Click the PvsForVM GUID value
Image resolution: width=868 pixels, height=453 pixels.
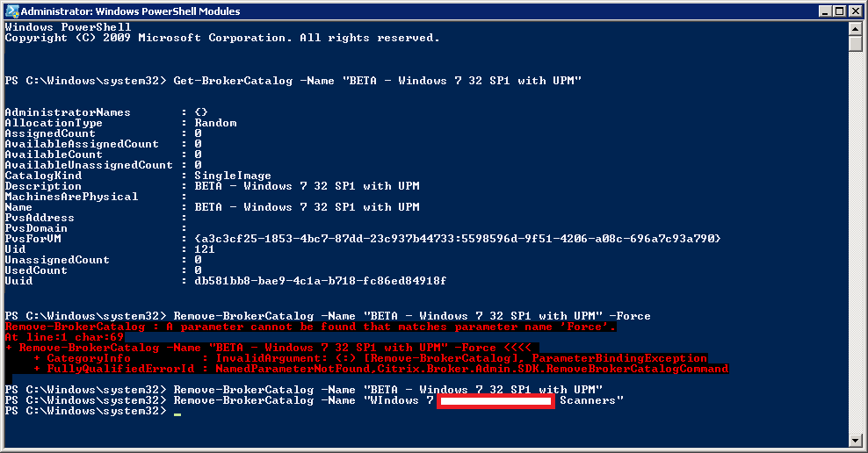coord(458,239)
